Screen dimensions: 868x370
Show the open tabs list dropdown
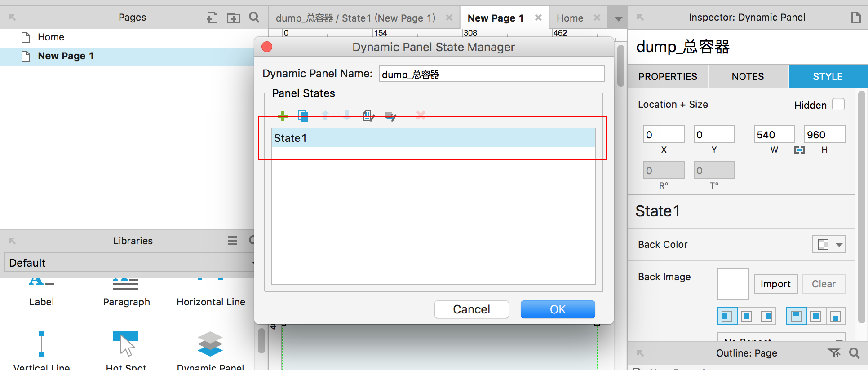(618, 19)
